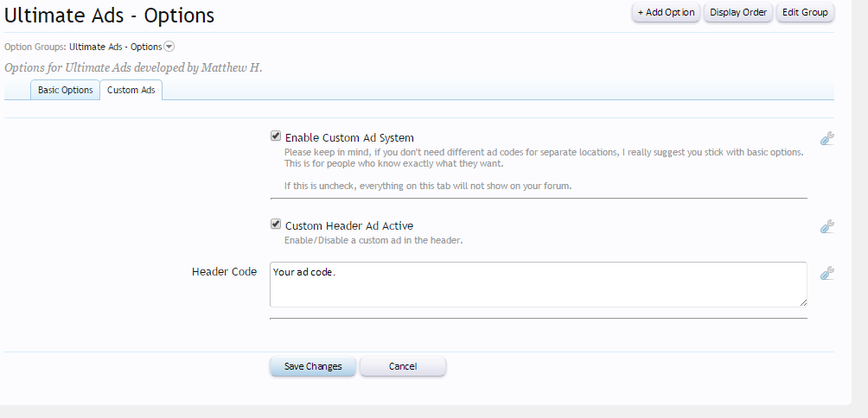Grab the Header Code textarea resize handle
The image size is (868, 418).
point(803,302)
